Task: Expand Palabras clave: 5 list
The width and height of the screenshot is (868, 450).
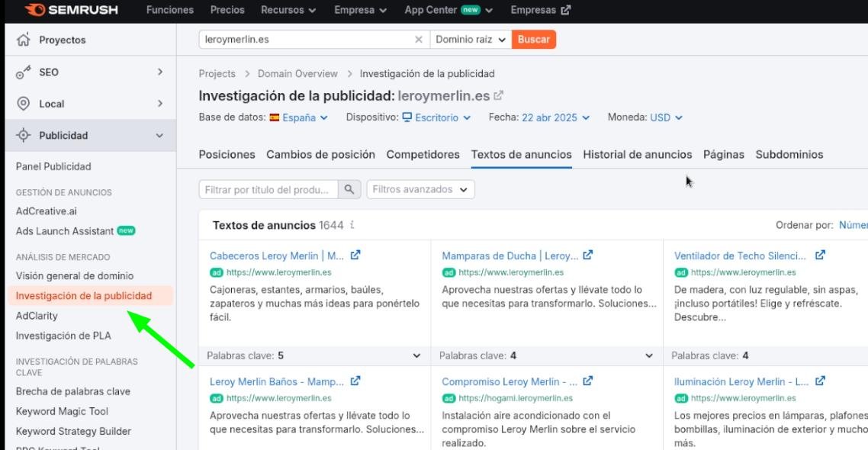Action: [416, 355]
